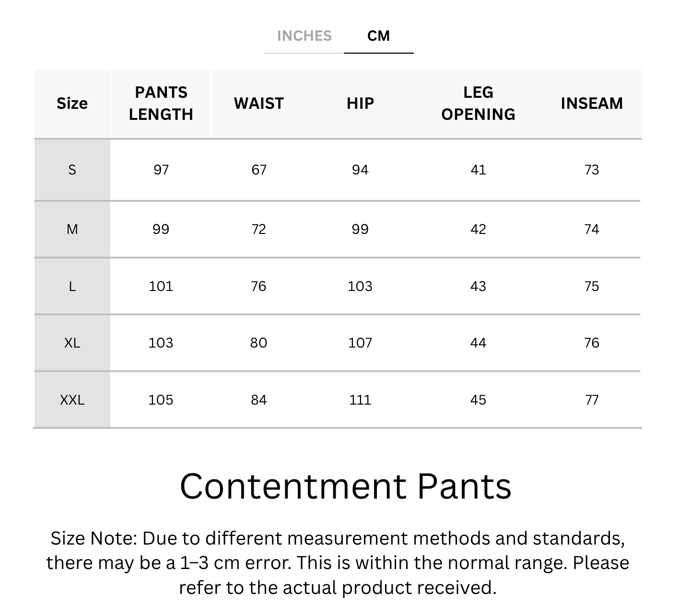678x616 pixels.
Task: Switch to the INCHES tab
Action: click(x=304, y=36)
